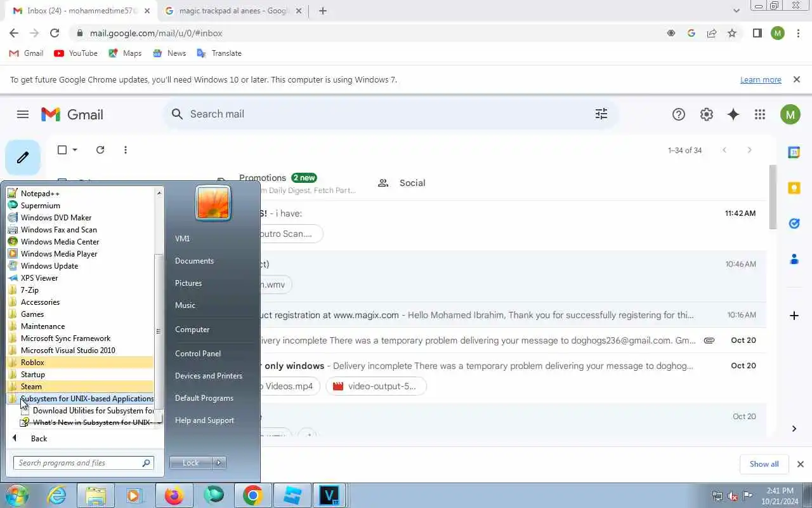The width and height of the screenshot is (812, 508).
Task: Launch Windows Media Player
Action: (x=81, y=254)
